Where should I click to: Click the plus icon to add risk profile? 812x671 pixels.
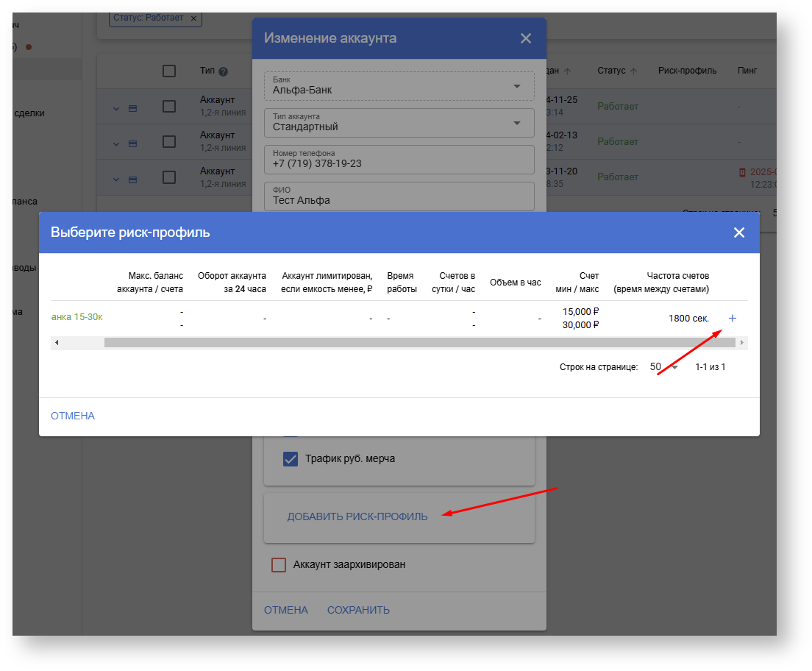[732, 319]
